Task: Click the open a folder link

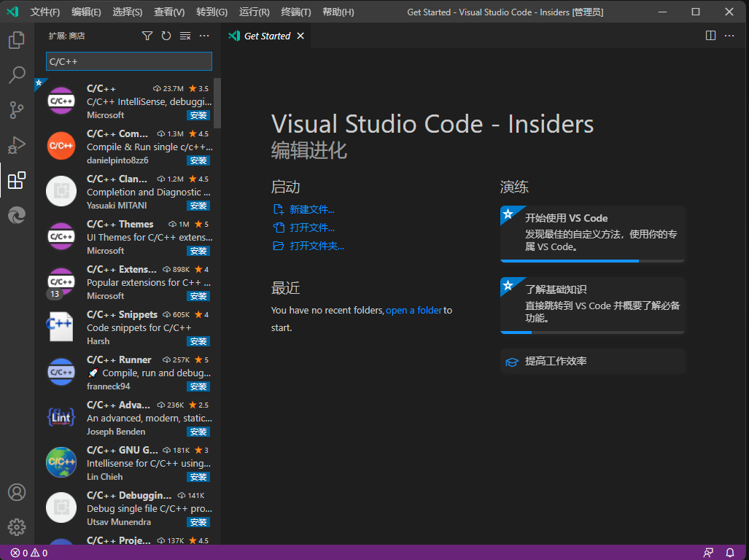Action: coord(414,311)
